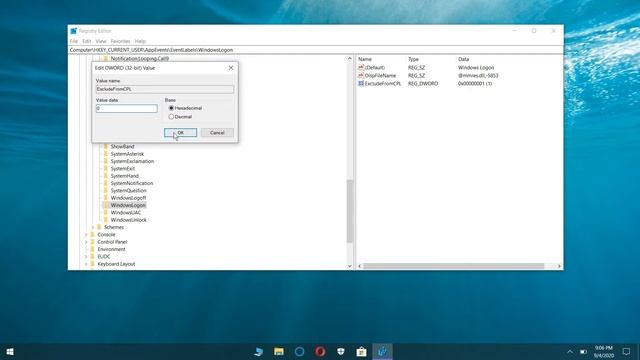This screenshot has width=640, height=360.
Task: Select the ExcludeFromCPL value name
Action: pos(383,83)
